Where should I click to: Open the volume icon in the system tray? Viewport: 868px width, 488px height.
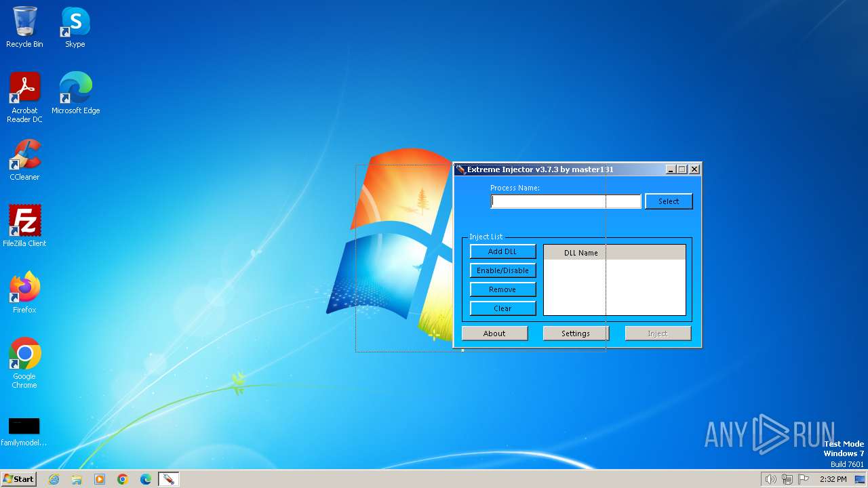(770, 479)
